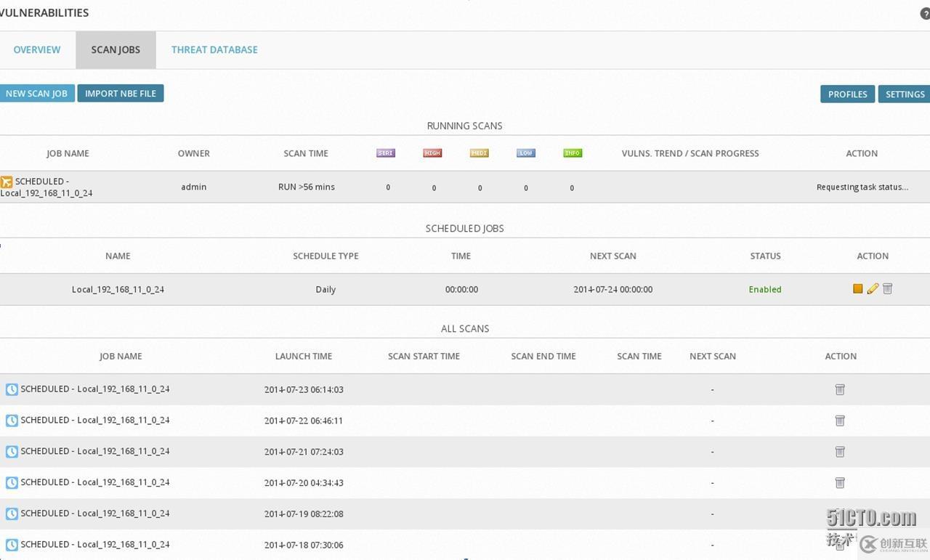Click clock icon of scan launched 2014-07-21
This screenshot has height=560, width=930.
click(12, 452)
